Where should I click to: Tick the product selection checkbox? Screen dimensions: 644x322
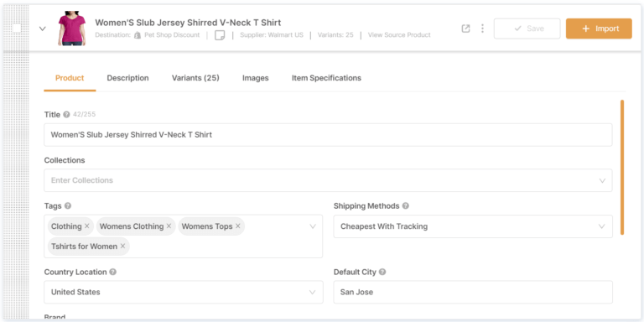(x=17, y=29)
